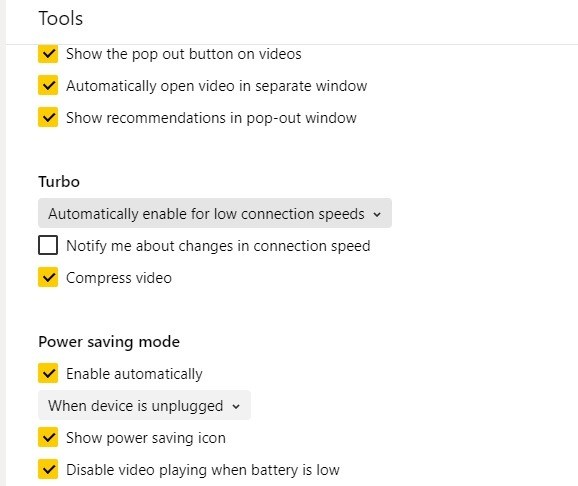Image resolution: width=578 pixels, height=486 pixels.
Task: Uncheck the pop out button on videos checkbox
Action: [x=48, y=54]
